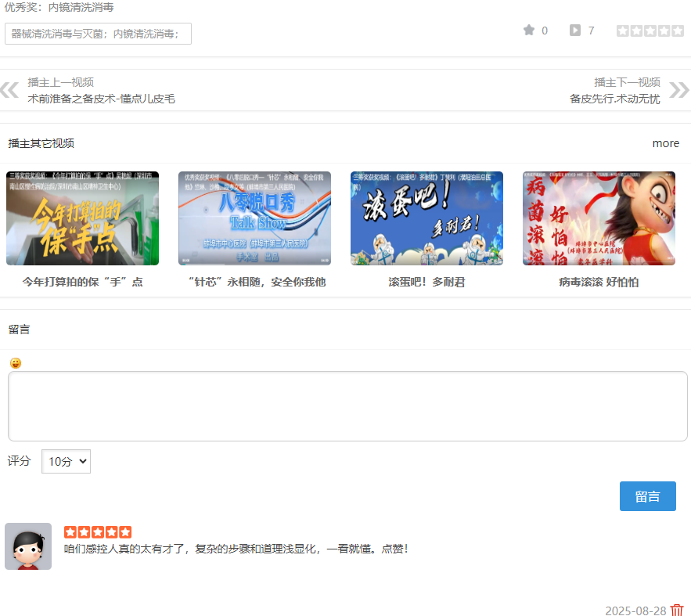This screenshot has width=691, height=616.
Task: Rate the video using gray stars
Action: [650, 31]
